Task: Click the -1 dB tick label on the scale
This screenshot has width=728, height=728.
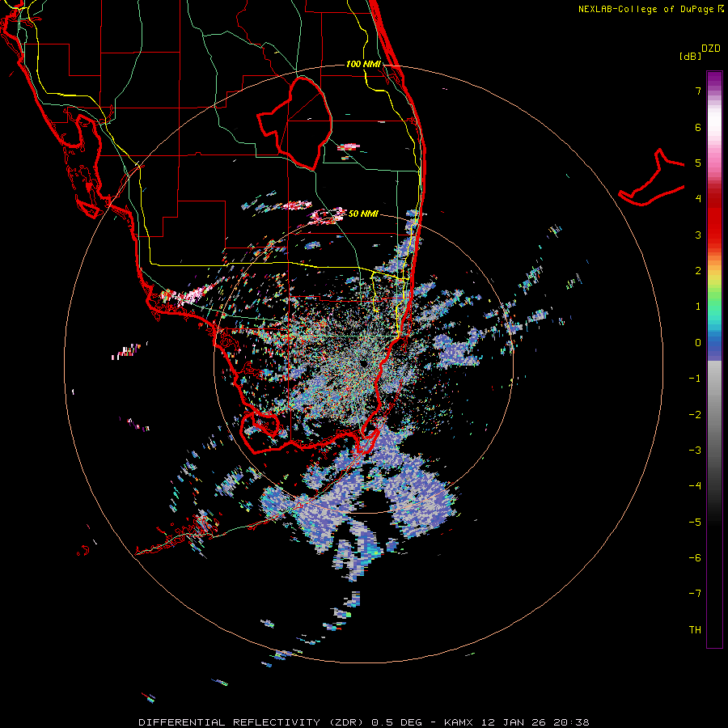Action: (695, 379)
